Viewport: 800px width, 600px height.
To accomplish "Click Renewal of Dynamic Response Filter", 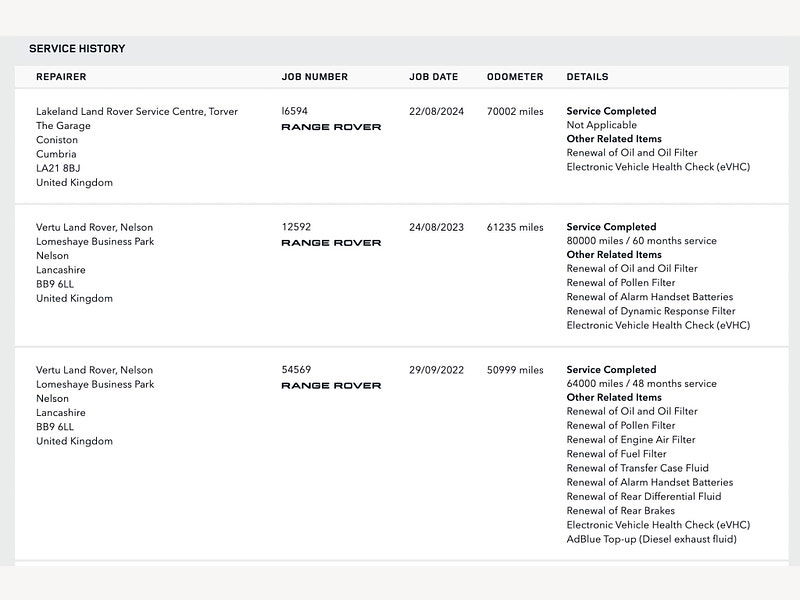I will point(651,311).
